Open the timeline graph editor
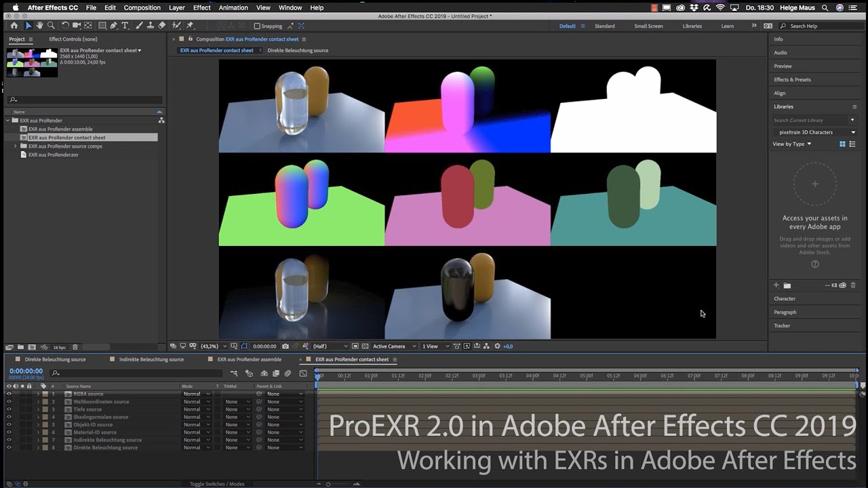868x488 pixels. (303, 373)
